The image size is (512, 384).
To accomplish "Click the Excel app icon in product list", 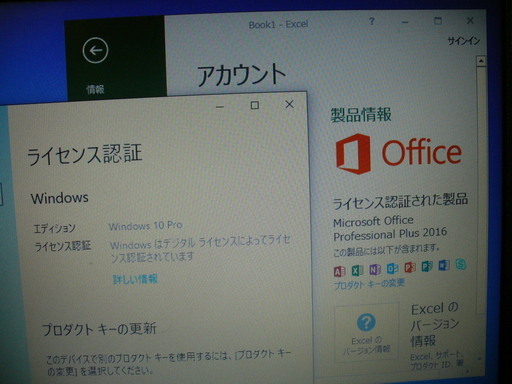I will click(357, 270).
